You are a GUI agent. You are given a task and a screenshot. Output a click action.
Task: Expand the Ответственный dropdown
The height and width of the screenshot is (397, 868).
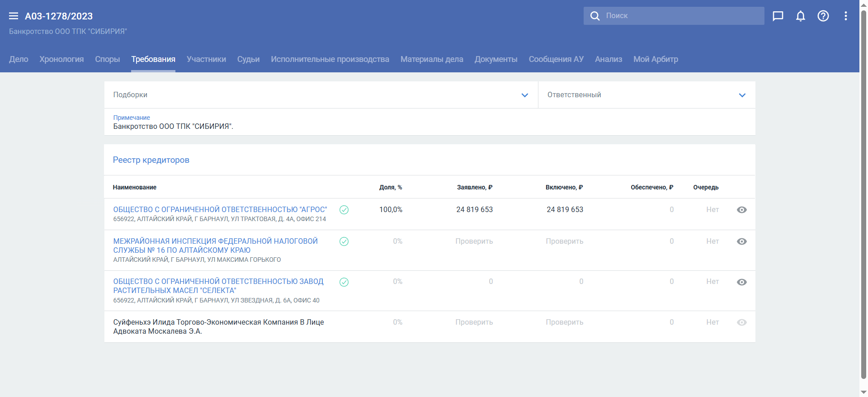click(x=646, y=95)
